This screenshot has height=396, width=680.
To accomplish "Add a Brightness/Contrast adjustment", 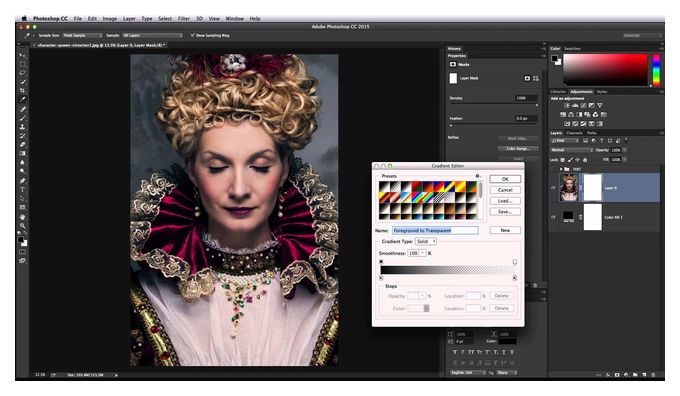I will pyautogui.click(x=567, y=105).
